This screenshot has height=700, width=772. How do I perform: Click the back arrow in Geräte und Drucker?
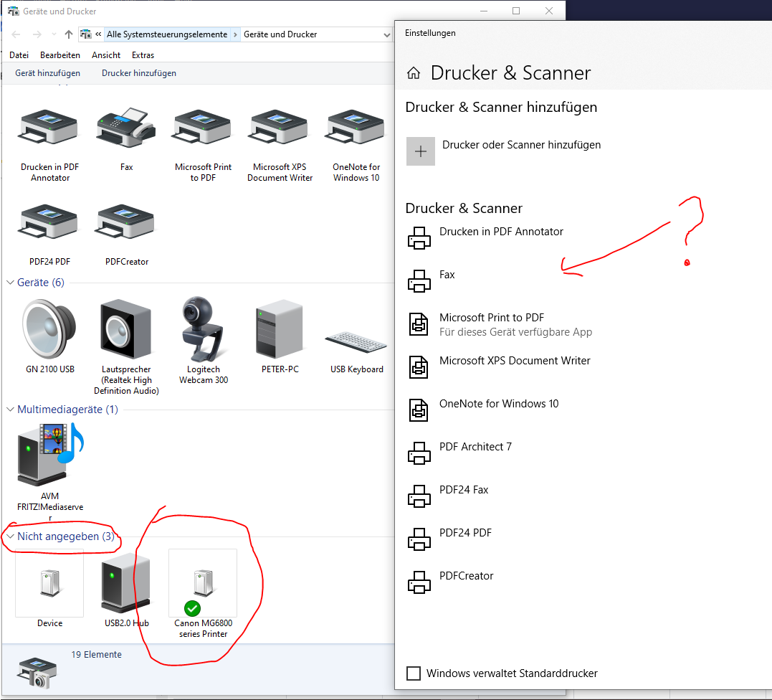tap(16, 34)
